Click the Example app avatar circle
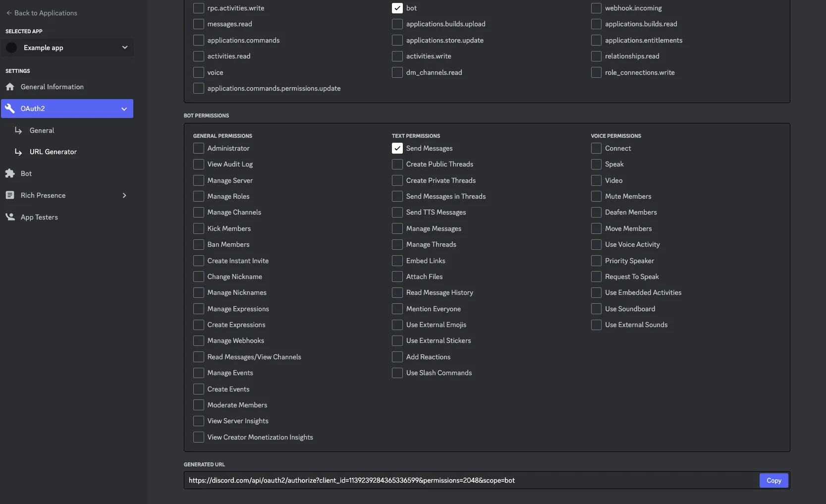 click(12, 48)
